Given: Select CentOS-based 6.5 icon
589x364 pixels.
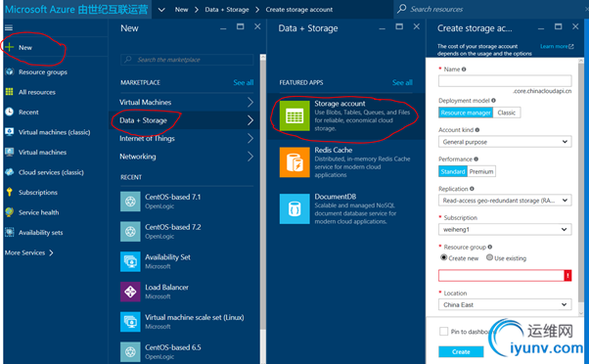Looking at the screenshot, I should (x=130, y=351).
